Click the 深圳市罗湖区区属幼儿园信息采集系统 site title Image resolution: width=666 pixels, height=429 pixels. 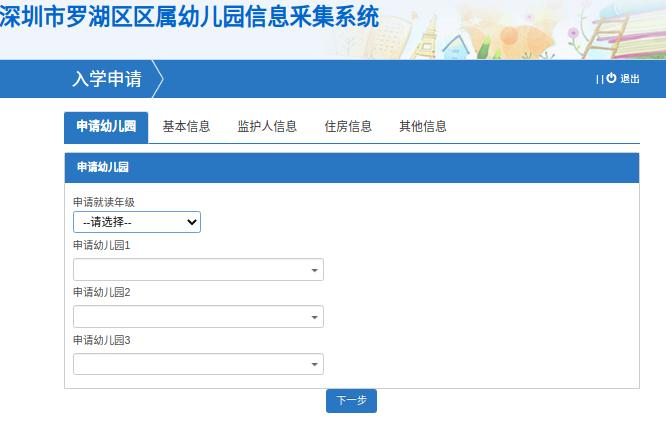point(189,17)
